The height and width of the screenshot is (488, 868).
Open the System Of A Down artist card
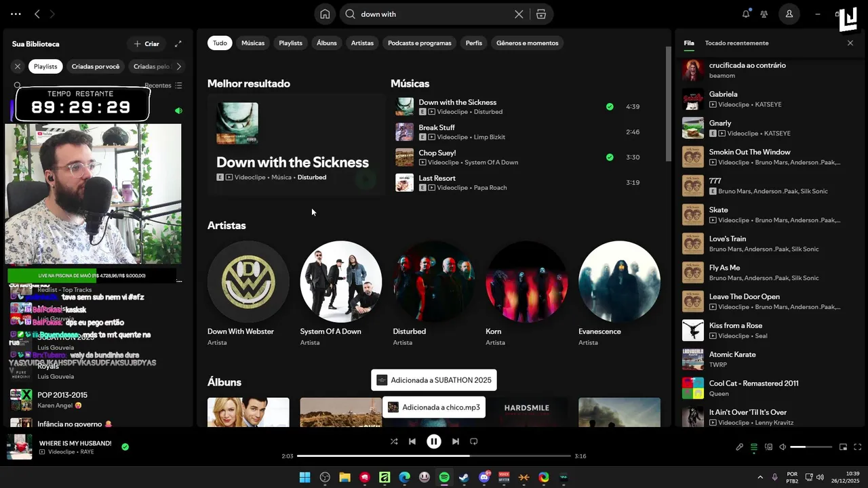[x=341, y=293]
